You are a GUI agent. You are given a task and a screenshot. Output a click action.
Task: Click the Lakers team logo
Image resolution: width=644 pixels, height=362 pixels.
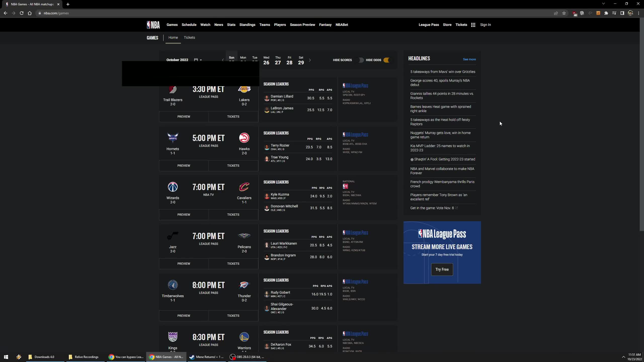click(244, 89)
